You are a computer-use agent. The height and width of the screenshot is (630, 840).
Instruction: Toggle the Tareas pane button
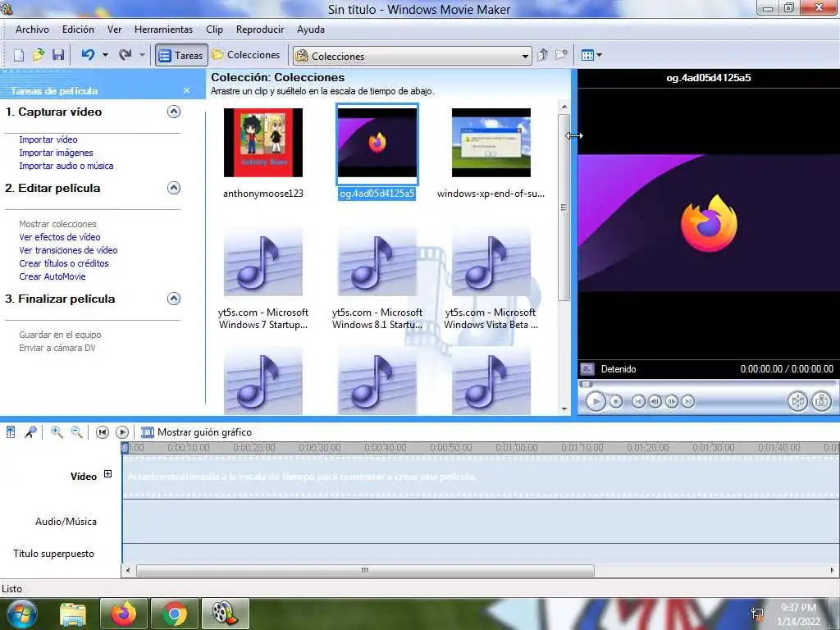(181, 55)
